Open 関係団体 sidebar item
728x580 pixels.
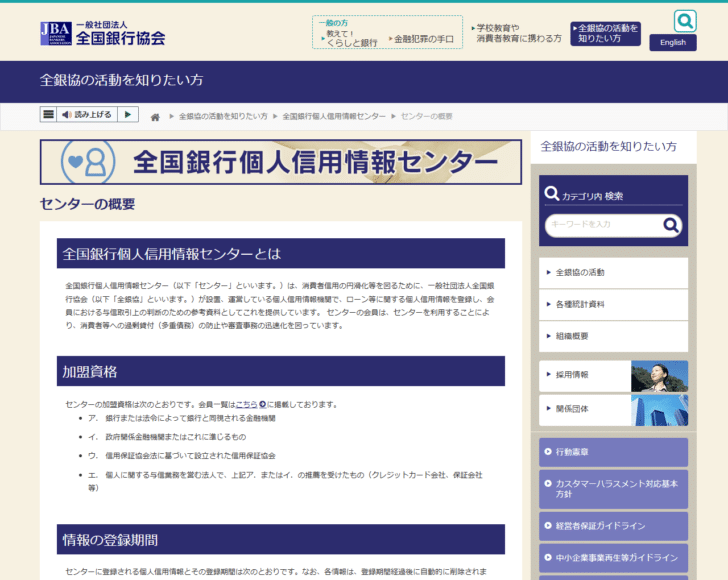tap(585, 409)
